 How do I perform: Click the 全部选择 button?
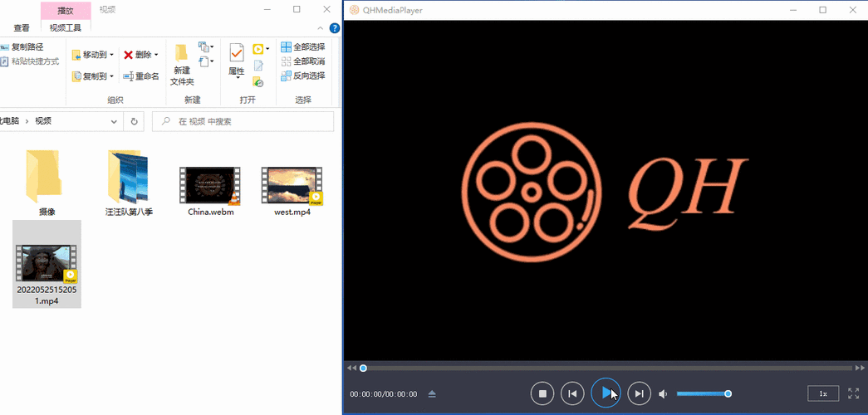pyautogui.click(x=303, y=47)
